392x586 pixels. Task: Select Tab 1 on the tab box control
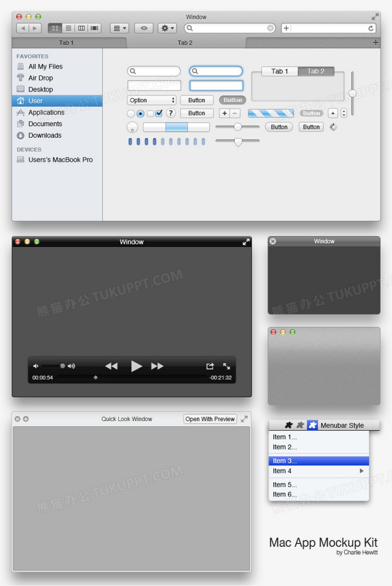point(279,71)
